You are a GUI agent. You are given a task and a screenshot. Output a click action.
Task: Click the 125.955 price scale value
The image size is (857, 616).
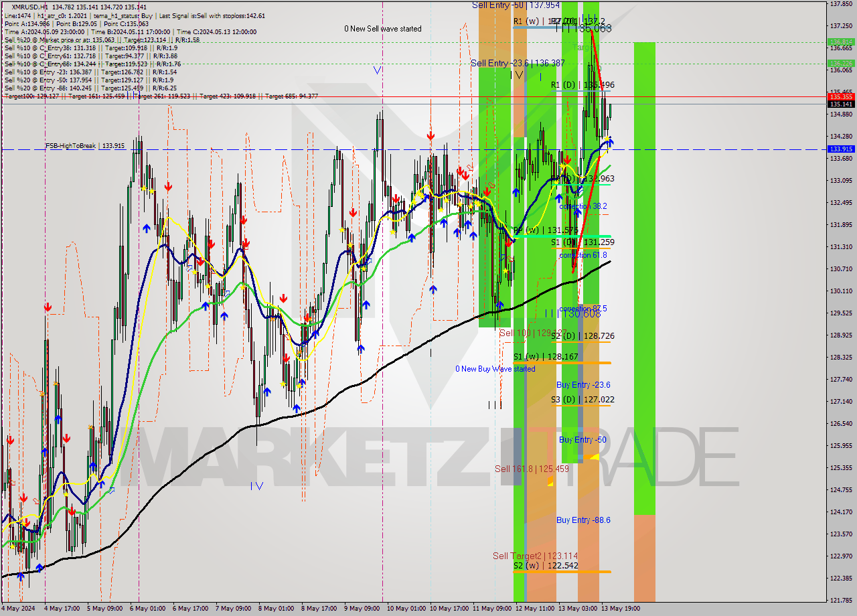click(841, 446)
